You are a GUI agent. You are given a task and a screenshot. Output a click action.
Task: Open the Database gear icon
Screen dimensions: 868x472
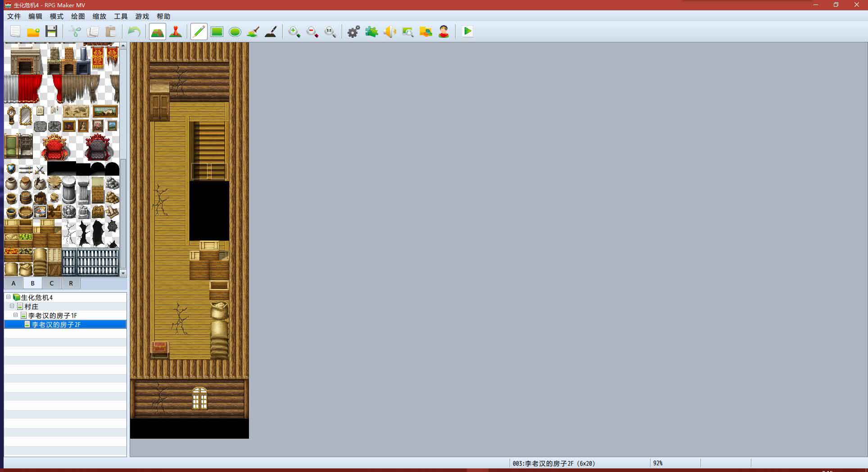[x=353, y=32]
